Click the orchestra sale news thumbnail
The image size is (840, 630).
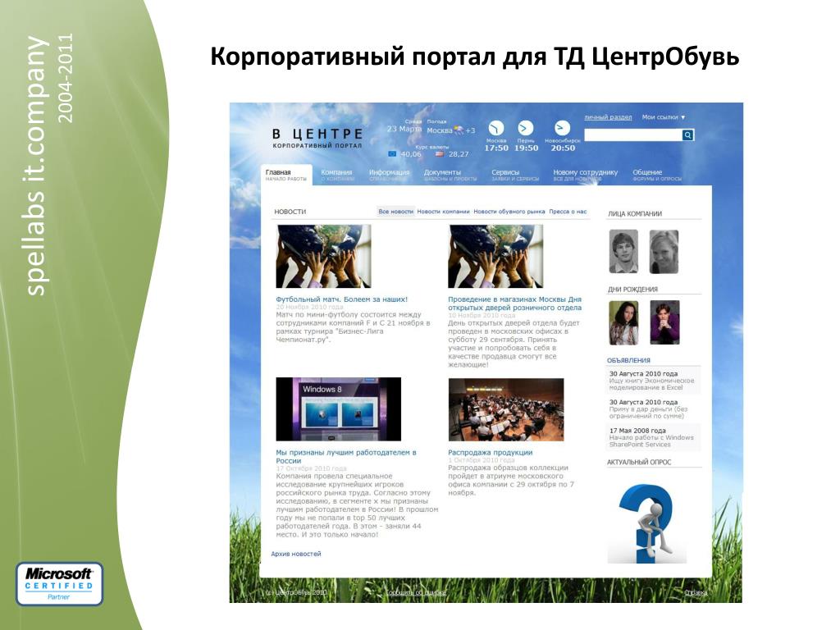pos(506,409)
